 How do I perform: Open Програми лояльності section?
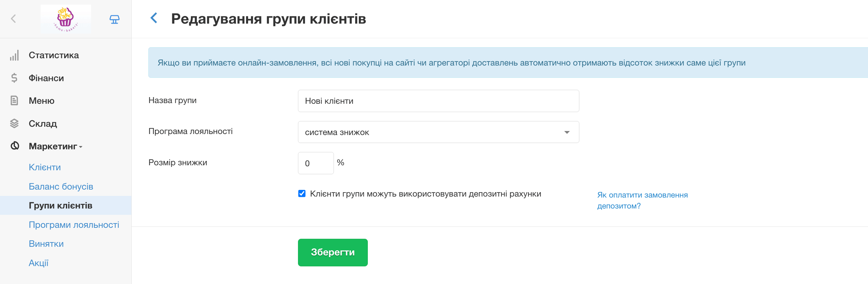[x=74, y=225]
